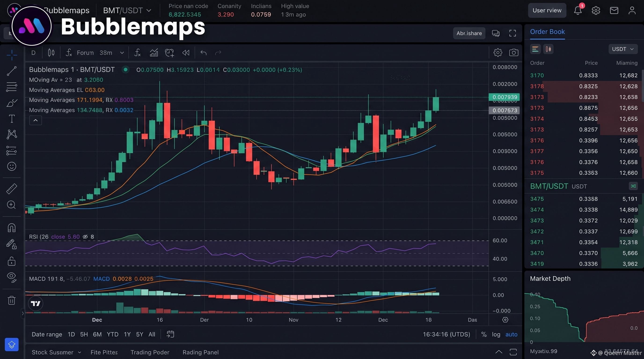Select the horizontal lines tool
This screenshot has height=359, width=644.
[x=12, y=87]
